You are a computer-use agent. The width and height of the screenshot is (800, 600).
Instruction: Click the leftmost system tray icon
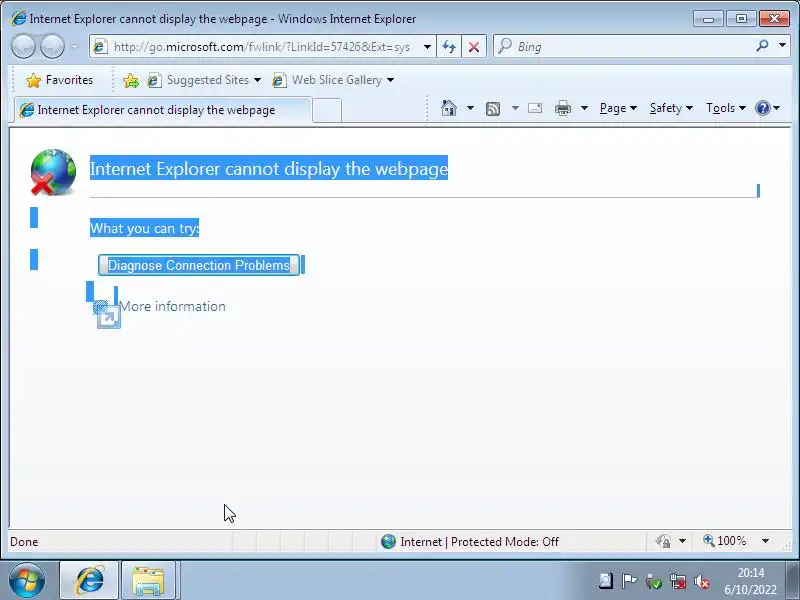tap(606, 581)
